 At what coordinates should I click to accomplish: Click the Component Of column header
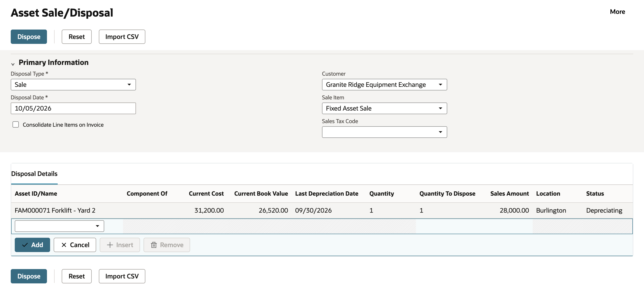tap(147, 193)
